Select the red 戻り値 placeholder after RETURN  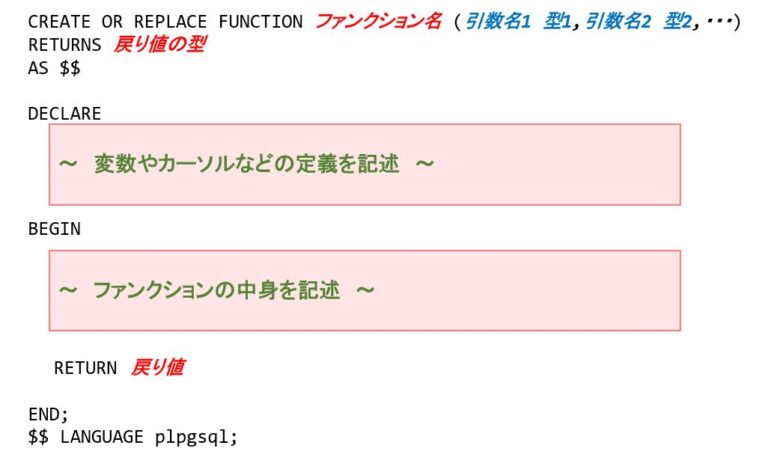click(x=157, y=368)
